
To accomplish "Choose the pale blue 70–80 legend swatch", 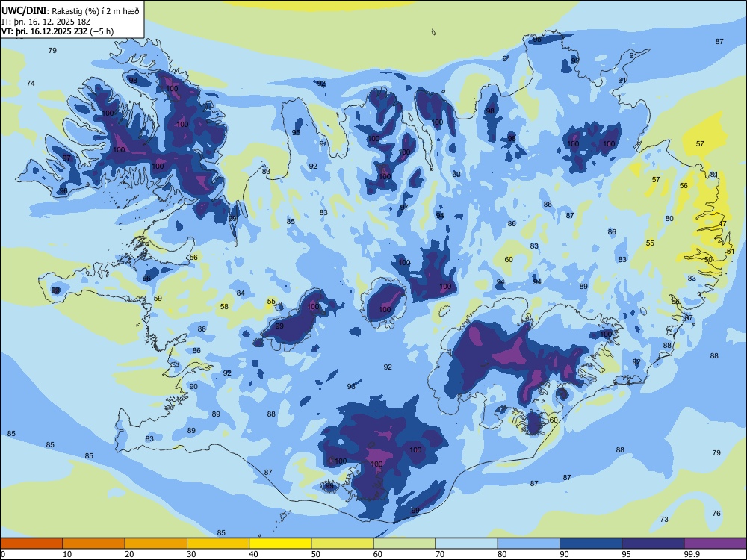I will 466,544.
